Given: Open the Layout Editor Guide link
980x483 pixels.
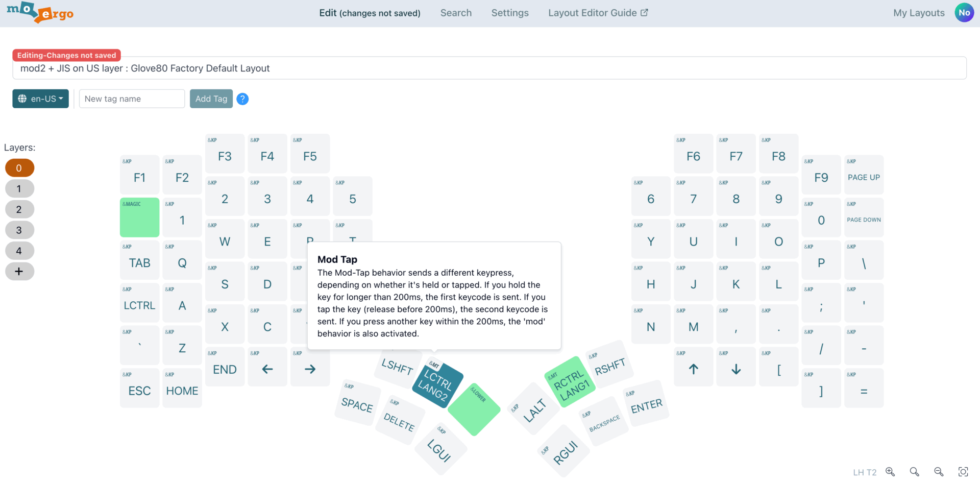Looking at the screenshot, I should pyautogui.click(x=598, y=13).
